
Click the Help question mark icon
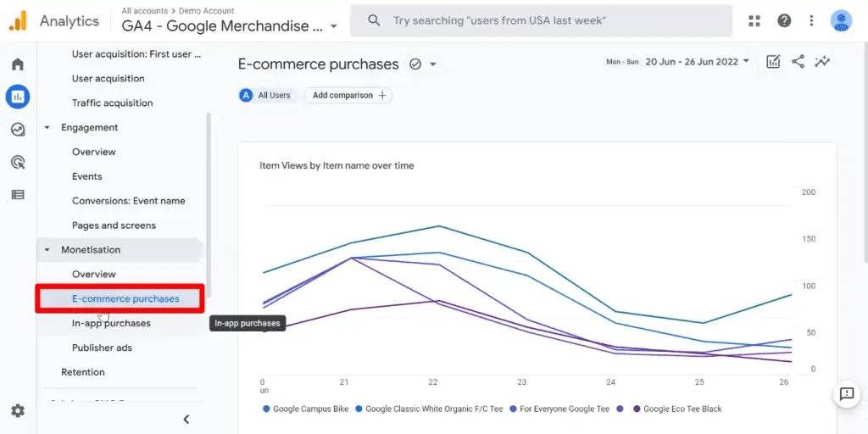(784, 21)
